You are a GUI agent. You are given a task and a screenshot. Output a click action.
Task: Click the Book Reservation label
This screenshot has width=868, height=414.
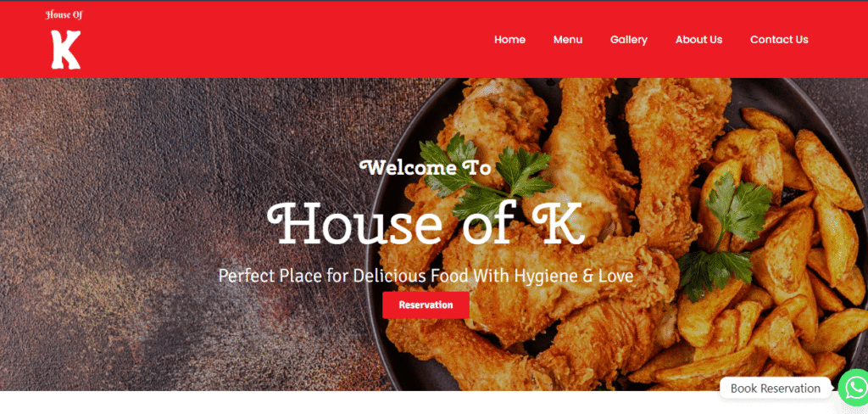[x=775, y=388]
